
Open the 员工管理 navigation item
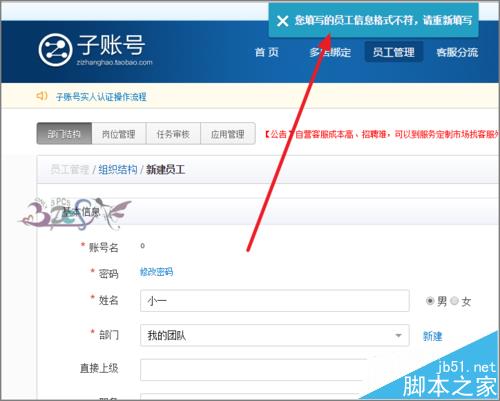coord(394,52)
